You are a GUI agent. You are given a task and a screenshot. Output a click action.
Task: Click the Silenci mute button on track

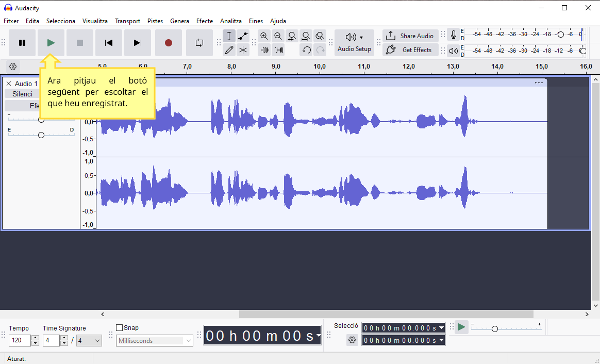click(x=22, y=94)
